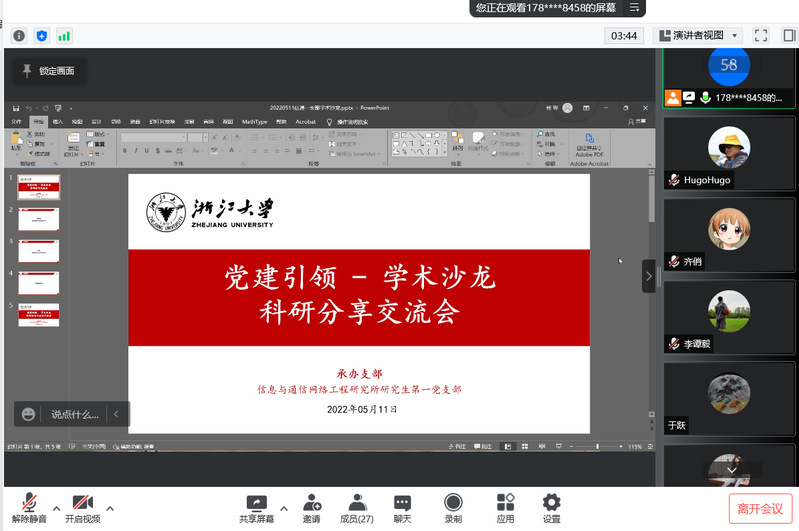The width and height of the screenshot is (799, 531).
Task: Open the 成员(27) members list
Action: tap(357, 508)
